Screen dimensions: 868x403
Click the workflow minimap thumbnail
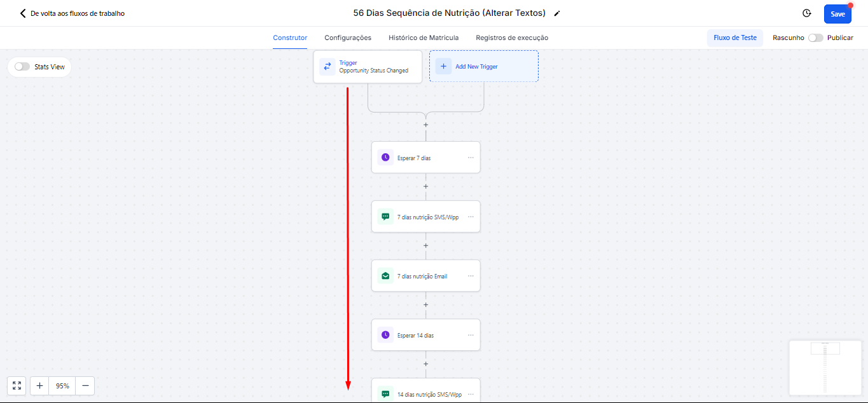[x=825, y=367]
